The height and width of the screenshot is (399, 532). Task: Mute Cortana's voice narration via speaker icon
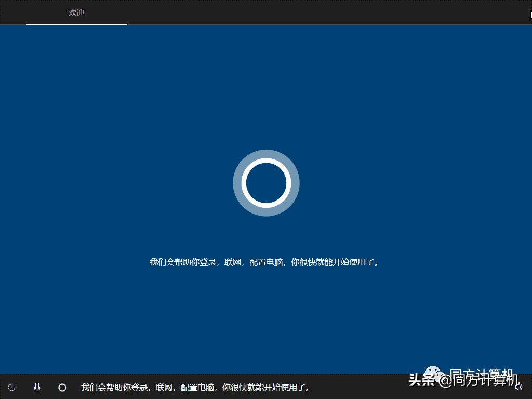[518, 387]
